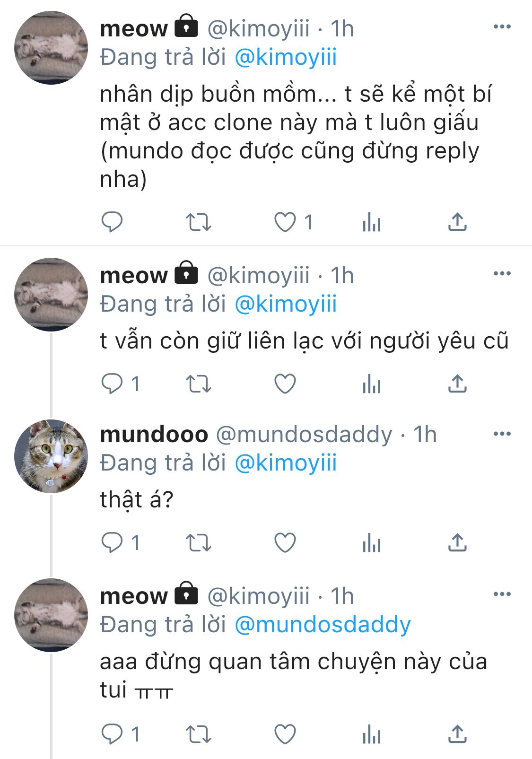Image resolution: width=532 pixels, height=759 pixels.
Task: Retweet the first tweet in the thread
Action: coord(198,222)
